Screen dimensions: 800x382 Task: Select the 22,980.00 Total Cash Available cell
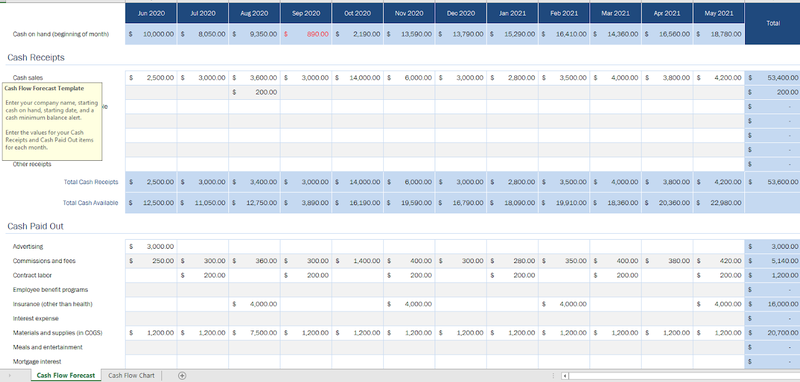coord(718,203)
